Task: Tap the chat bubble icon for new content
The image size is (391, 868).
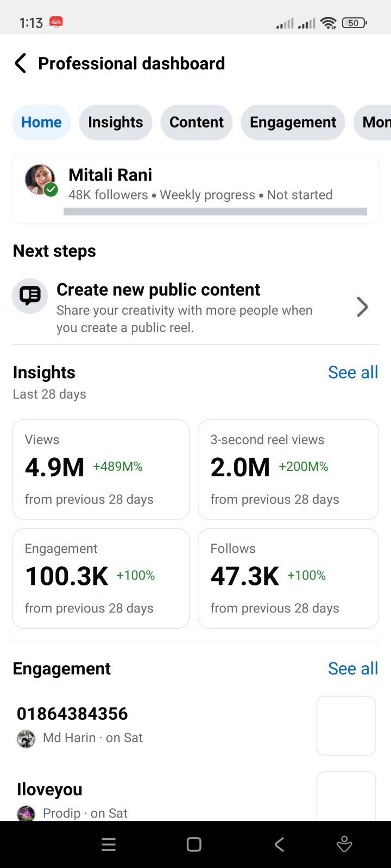Action: click(x=30, y=296)
